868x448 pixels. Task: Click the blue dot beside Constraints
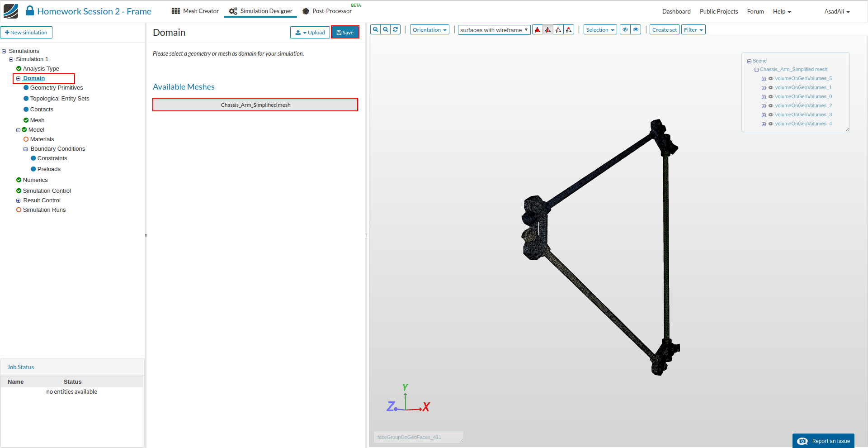click(33, 158)
